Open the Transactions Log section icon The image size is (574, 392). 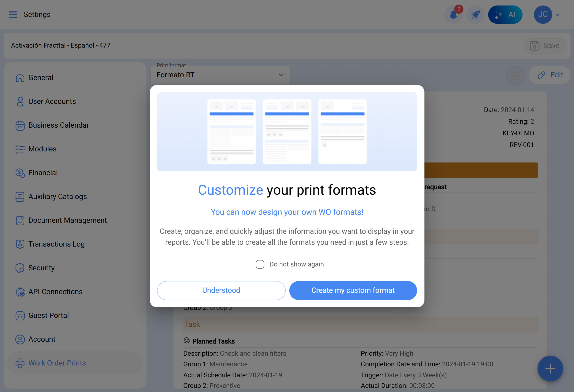click(20, 244)
